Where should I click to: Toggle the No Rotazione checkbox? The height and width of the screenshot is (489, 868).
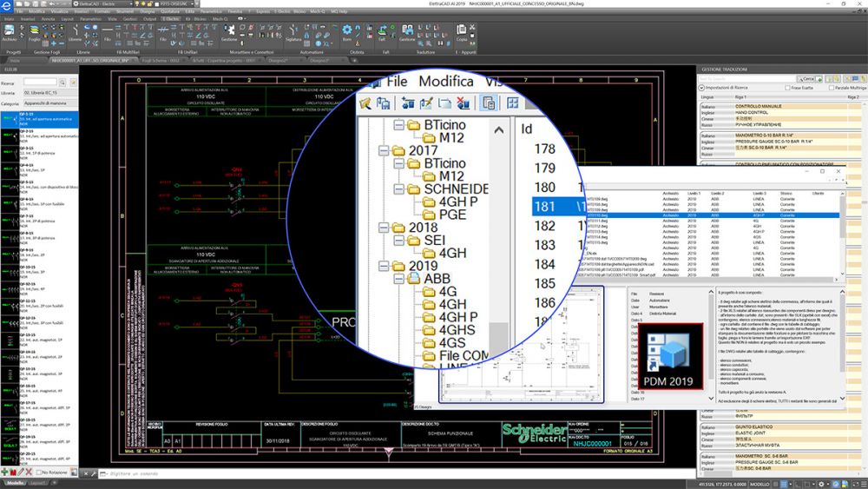click(39, 472)
